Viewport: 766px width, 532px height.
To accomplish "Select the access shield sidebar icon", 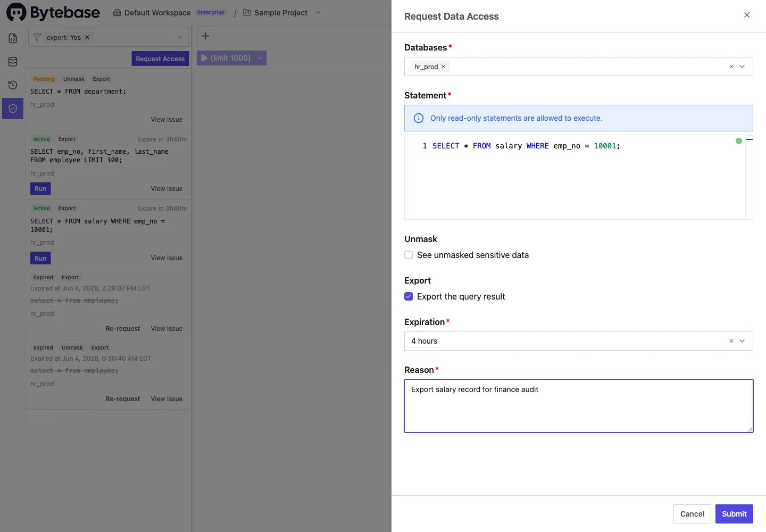I will 13,109.
